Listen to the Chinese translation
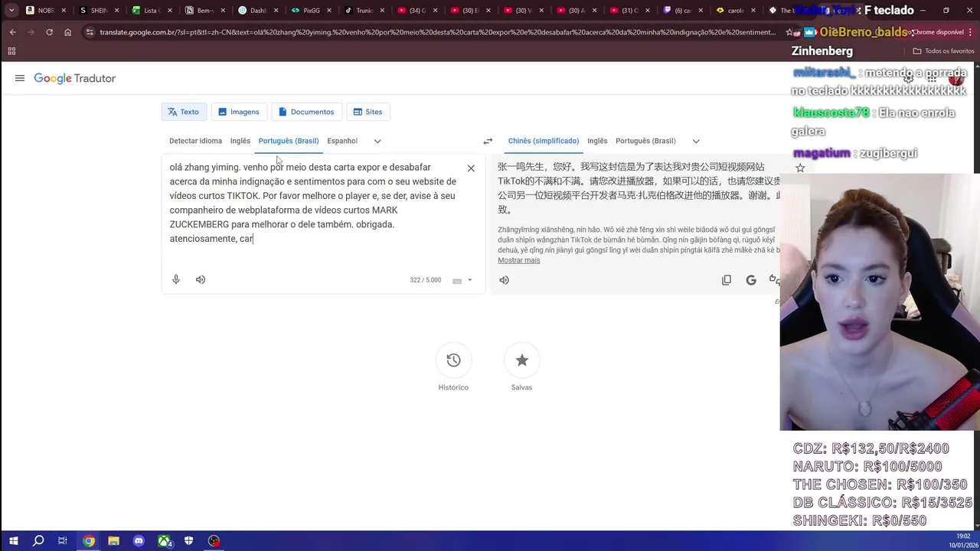980x551 pixels. [x=504, y=279]
